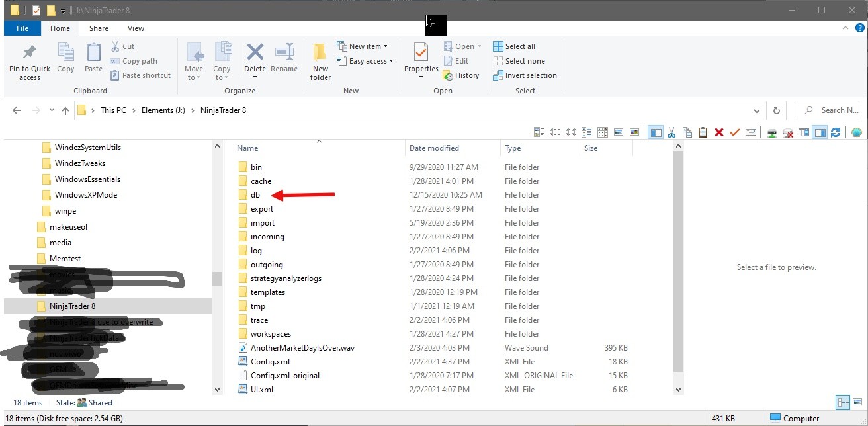Click the clipboard Paste icon in lower toolbar

[703, 132]
